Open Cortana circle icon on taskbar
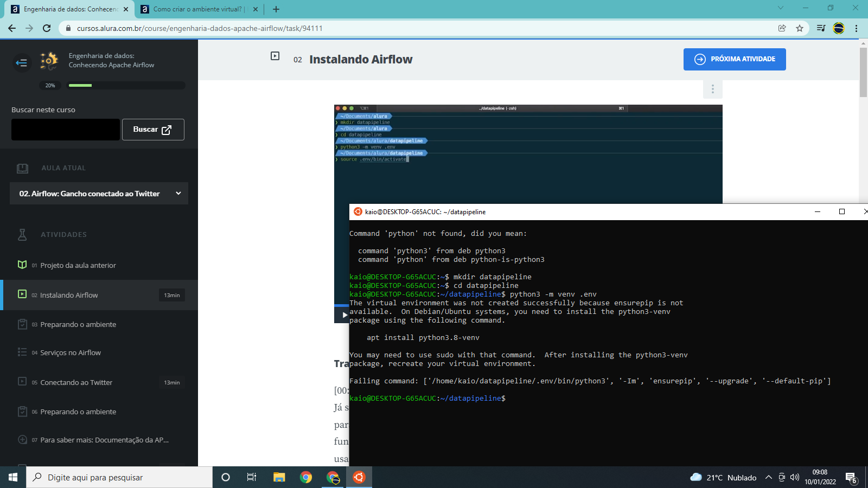Screen dimensions: 868x488 point(226,477)
